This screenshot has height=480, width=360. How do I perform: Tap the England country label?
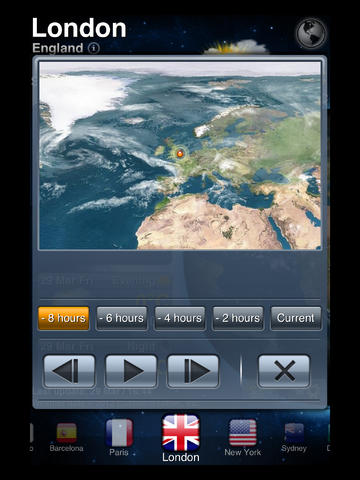point(58,48)
